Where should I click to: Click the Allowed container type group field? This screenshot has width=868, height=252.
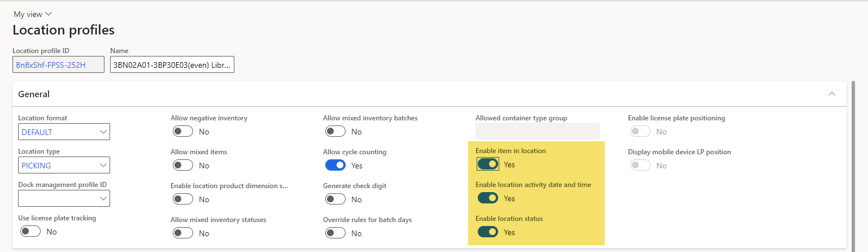[x=537, y=131]
